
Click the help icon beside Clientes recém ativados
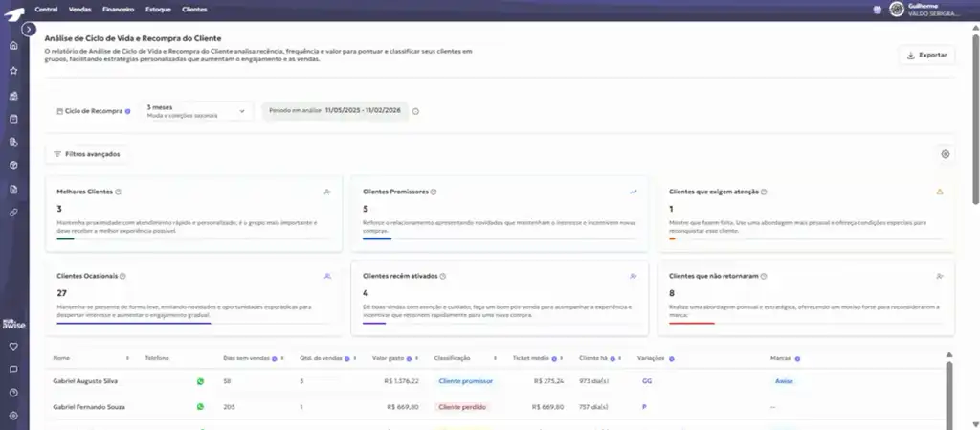(x=442, y=276)
